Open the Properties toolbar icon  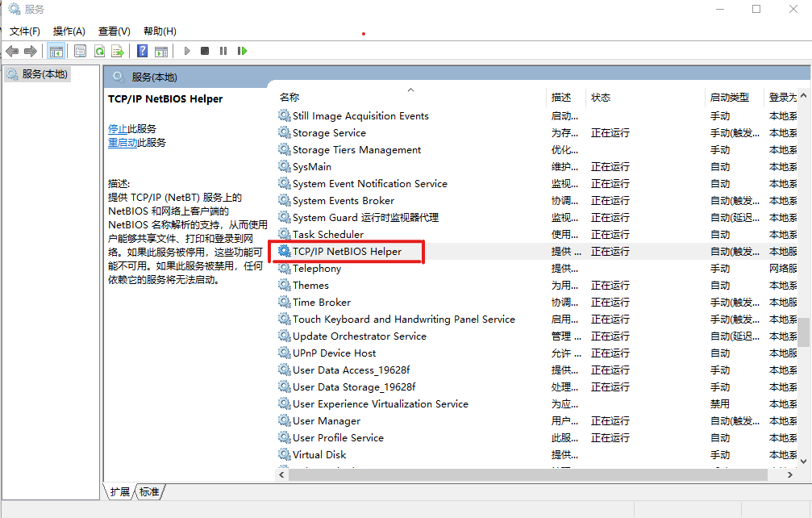pos(80,51)
